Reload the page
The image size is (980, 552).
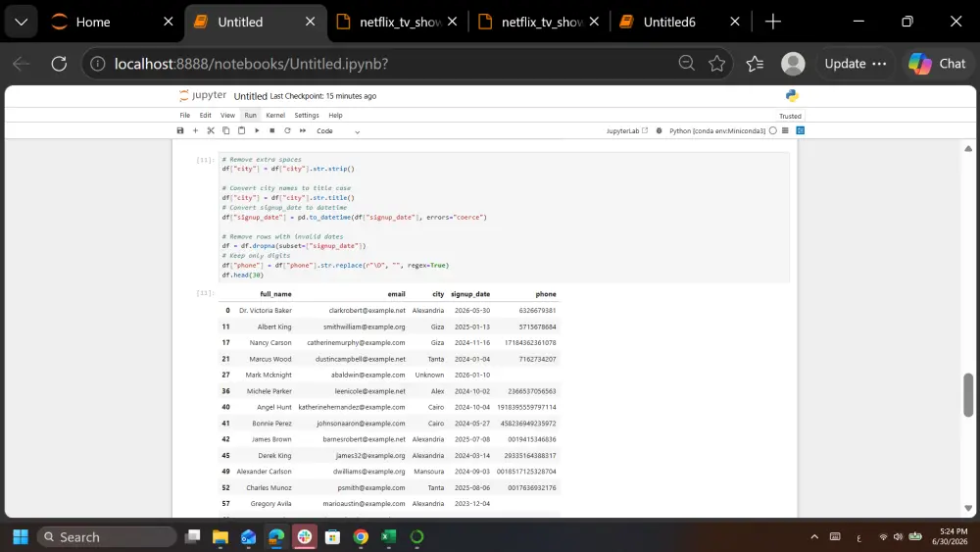coord(59,64)
